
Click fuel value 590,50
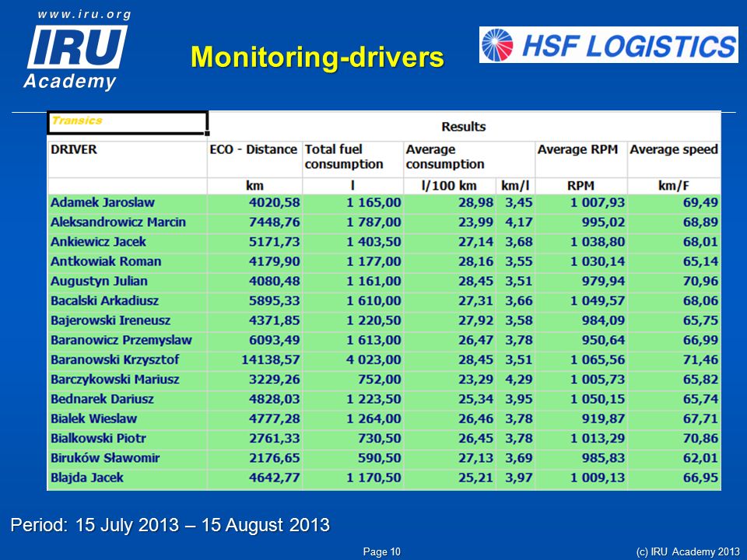click(380, 458)
